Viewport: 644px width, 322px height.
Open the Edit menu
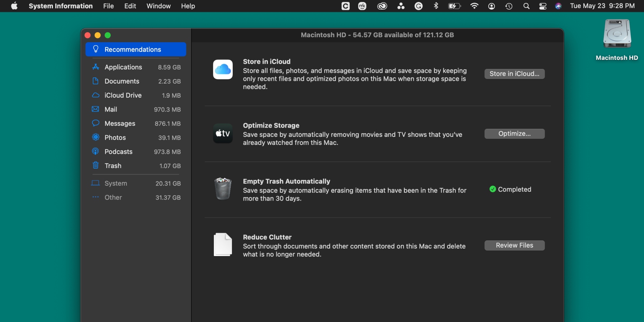[130, 6]
